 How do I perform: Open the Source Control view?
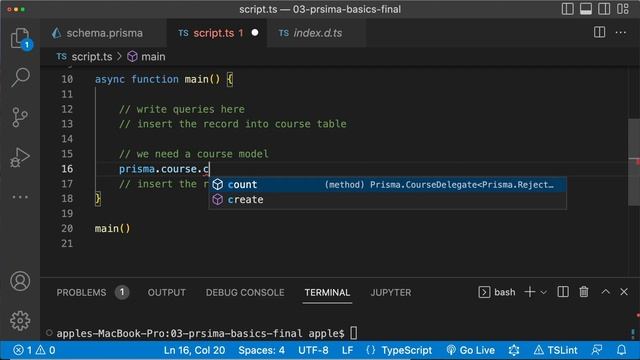pos(20,117)
